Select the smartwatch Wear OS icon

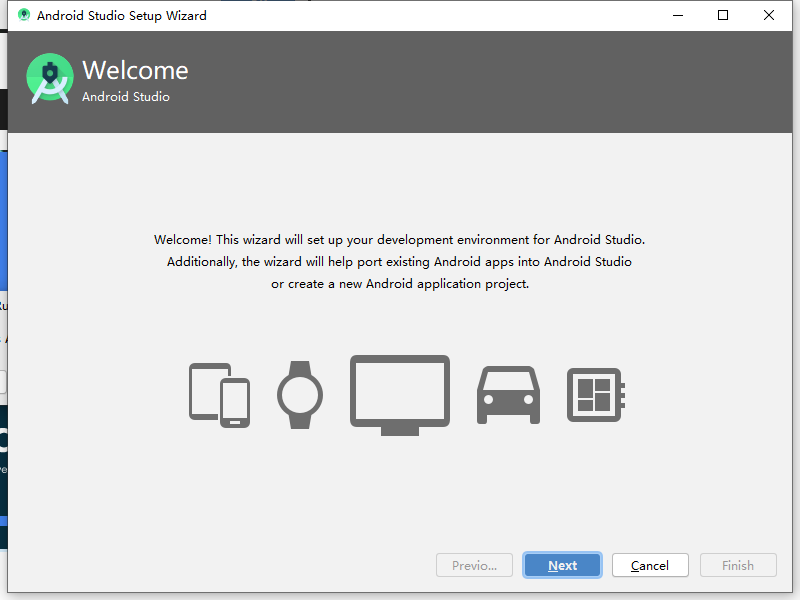pos(300,395)
